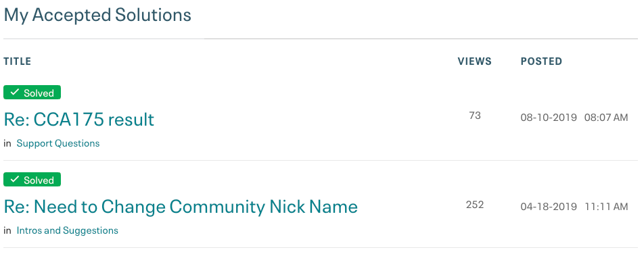
Task: Select the 73 views count
Action: point(475,116)
